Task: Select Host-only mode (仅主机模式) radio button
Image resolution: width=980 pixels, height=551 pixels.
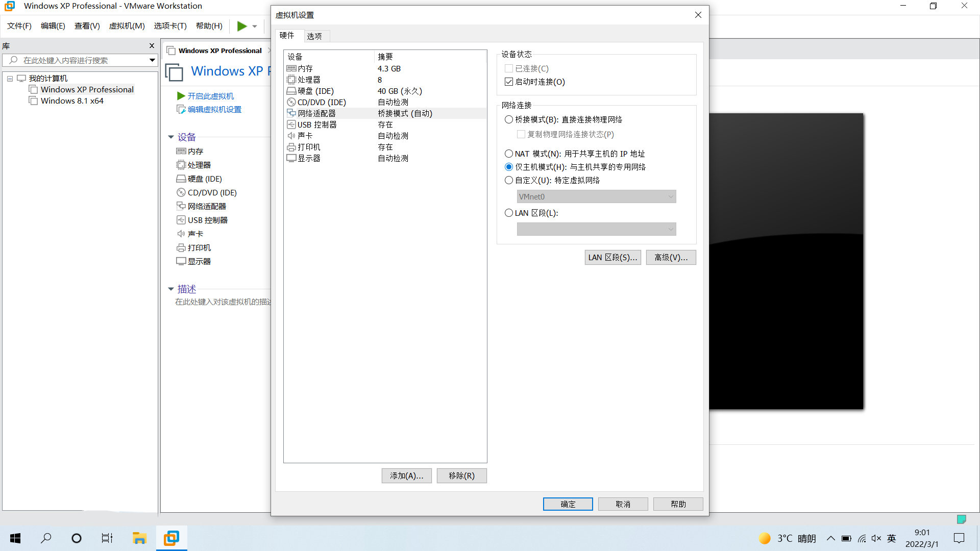Action: (509, 167)
